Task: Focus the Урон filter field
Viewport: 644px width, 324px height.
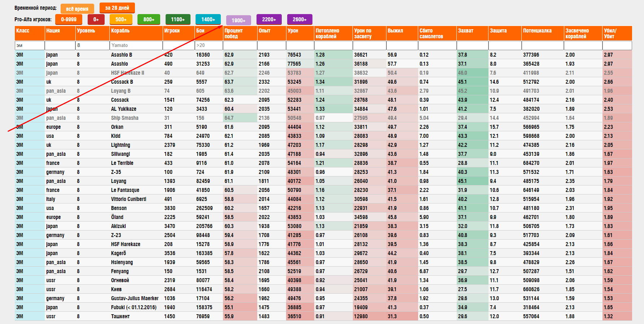Action: pyautogui.click(x=300, y=45)
